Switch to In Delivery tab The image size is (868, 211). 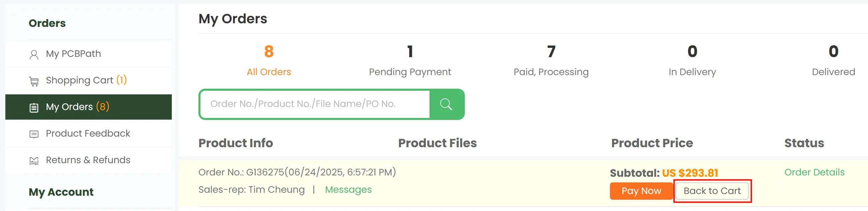pos(692,61)
